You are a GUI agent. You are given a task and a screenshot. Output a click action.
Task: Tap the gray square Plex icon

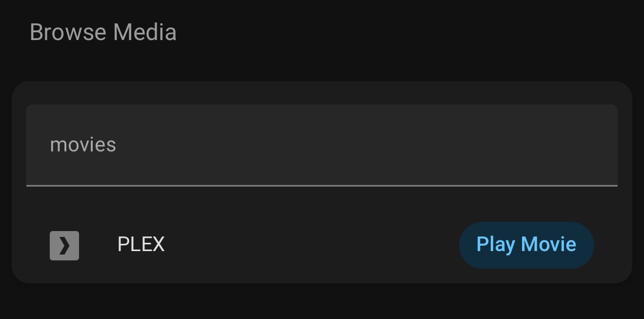click(x=64, y=246)
